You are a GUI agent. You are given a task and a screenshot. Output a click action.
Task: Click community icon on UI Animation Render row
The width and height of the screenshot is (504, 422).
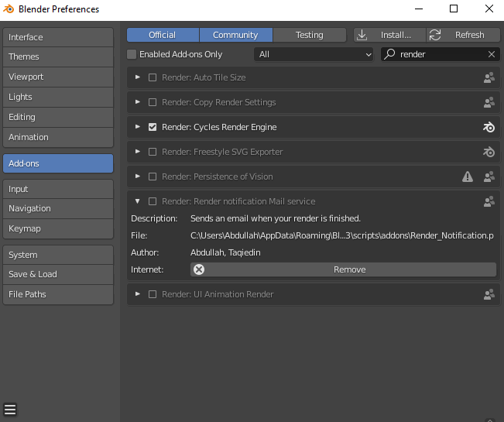point(489,294)
